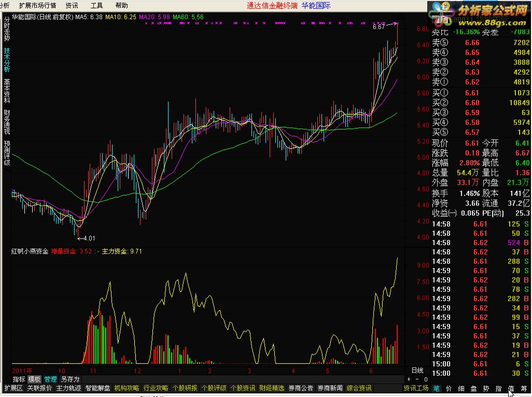Click the PE(动) value 25.3
The image size is (532, 397).
(x=523, y=213)
